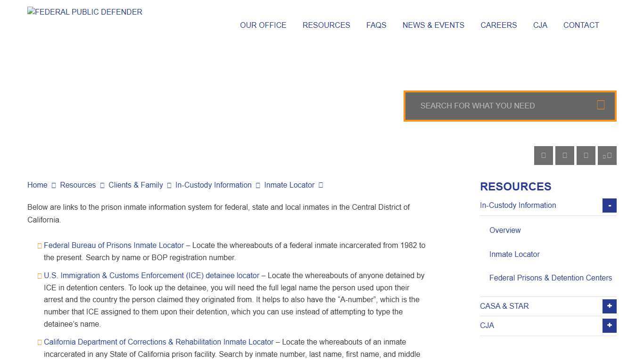
Task: Click the leftmost gray square icon above the sidebar
Action: coord(543,155)
